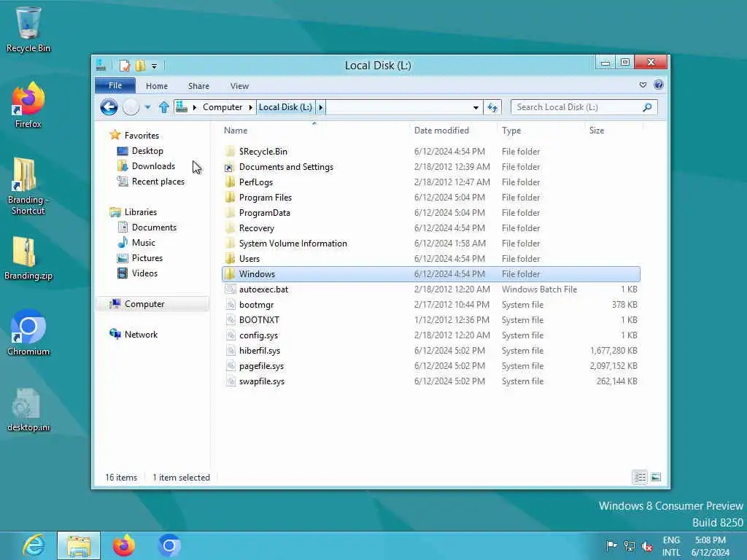Open Chromium from the taskbar
The width and height of the screenshot is (747, 560).
pos(169,545)
